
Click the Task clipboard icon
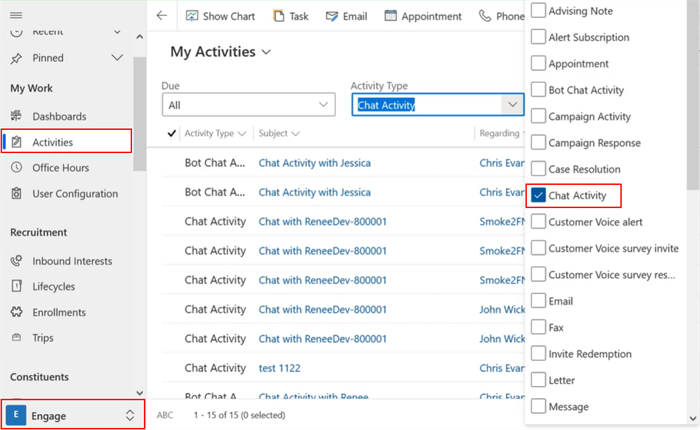coord(279,16)
